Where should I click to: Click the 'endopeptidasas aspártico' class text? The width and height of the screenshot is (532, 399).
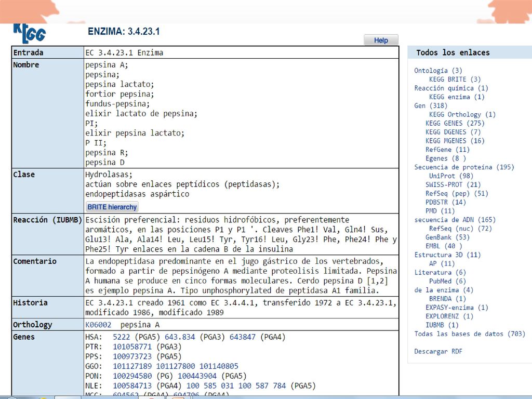pos(137,194)
